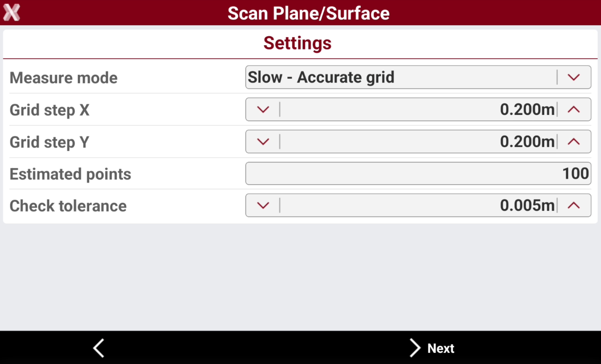The height and width of the screenshot is (364, 601).
Task: Click the Settings heading
Action: pyautogui.click(x=298, y=43)
